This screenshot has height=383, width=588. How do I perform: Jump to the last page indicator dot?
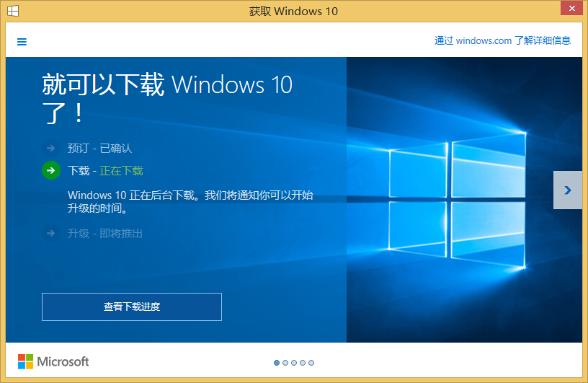311,363
